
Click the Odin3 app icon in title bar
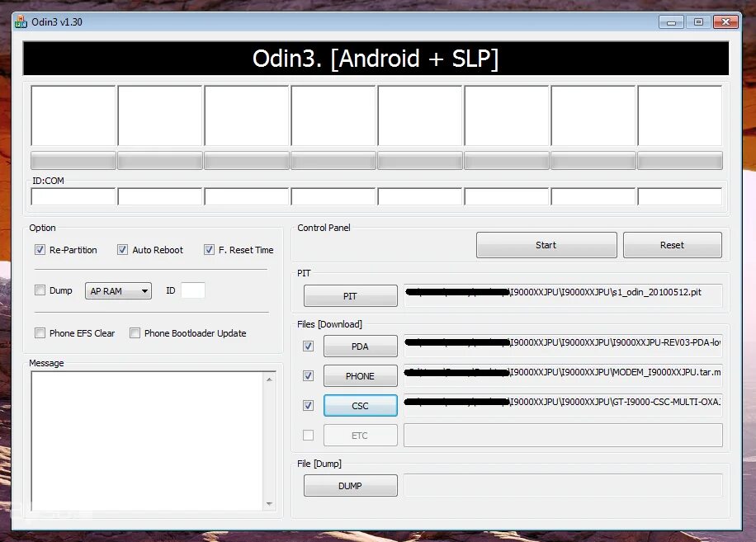coord(21,21)
